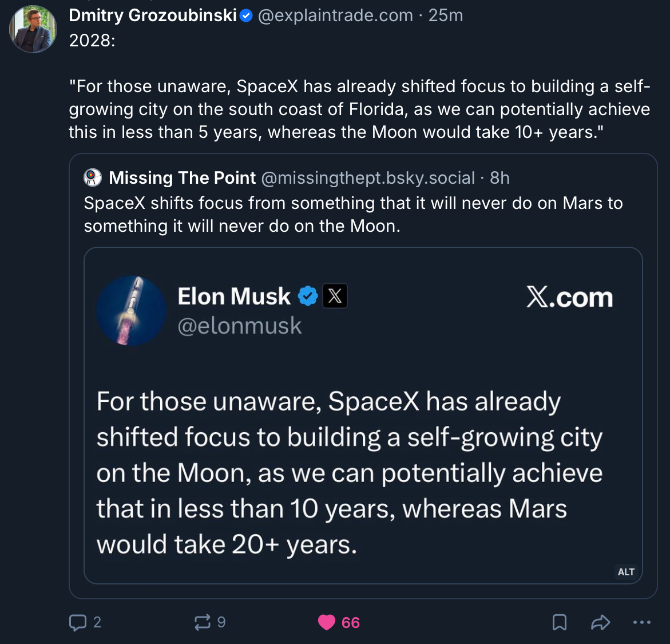The width and height of the screenshot is (670, 644).
Task: Open the @missingthept.bsky.social handle
Action: click(x=368, y=178)
